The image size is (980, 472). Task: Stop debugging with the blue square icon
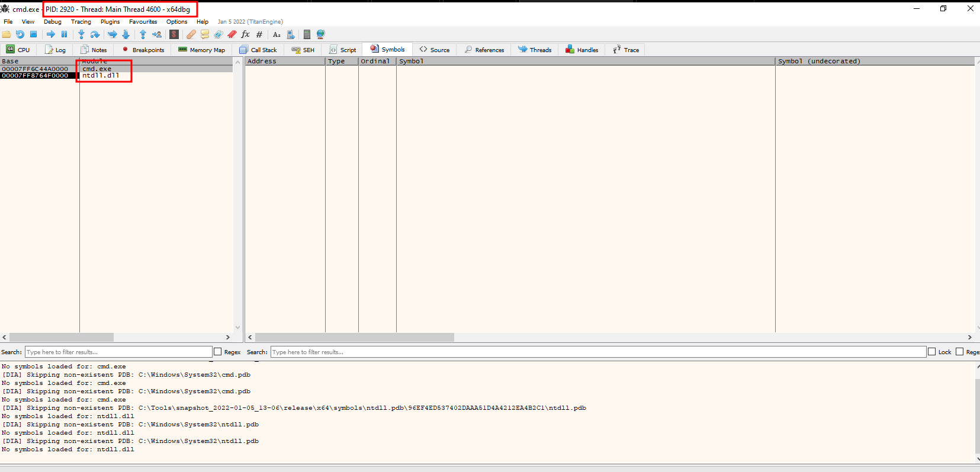(x=34, y=34)
